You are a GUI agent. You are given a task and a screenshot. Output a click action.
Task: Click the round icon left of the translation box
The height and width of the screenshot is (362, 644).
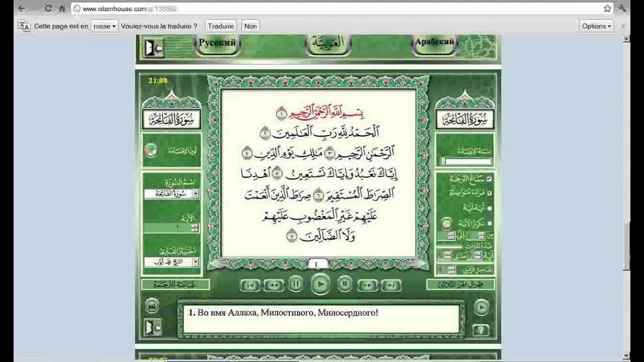coord(152,305)
